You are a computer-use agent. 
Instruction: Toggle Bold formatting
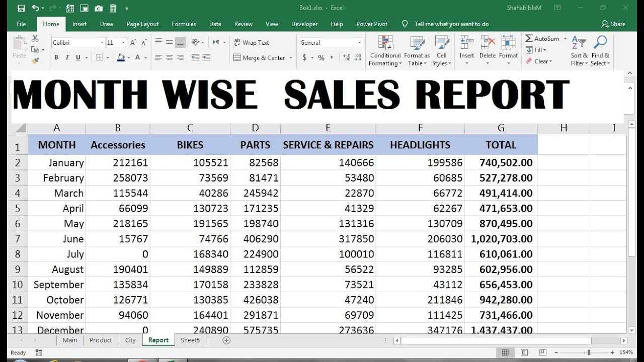pyautogui.click(x=56, y=58)
